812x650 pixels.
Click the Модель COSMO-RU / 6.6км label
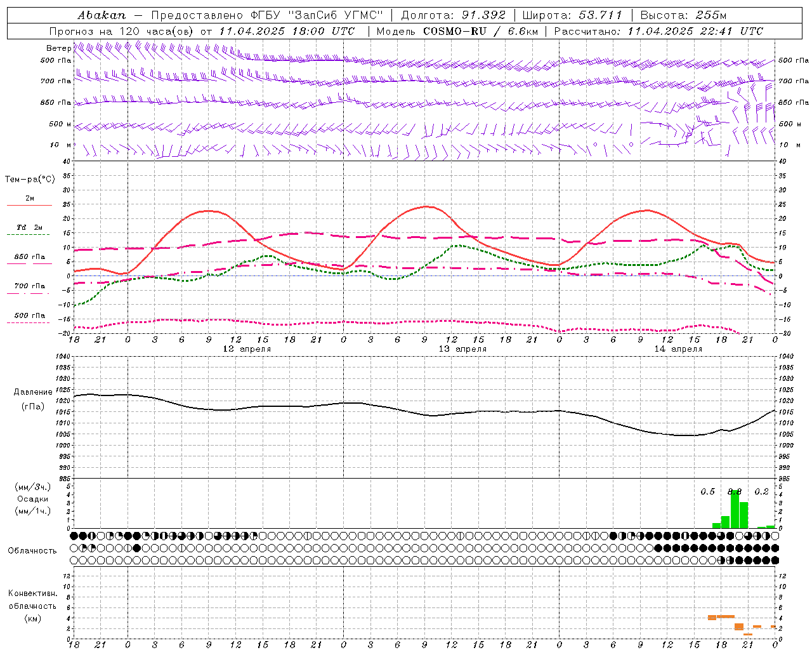pos(457,31)
